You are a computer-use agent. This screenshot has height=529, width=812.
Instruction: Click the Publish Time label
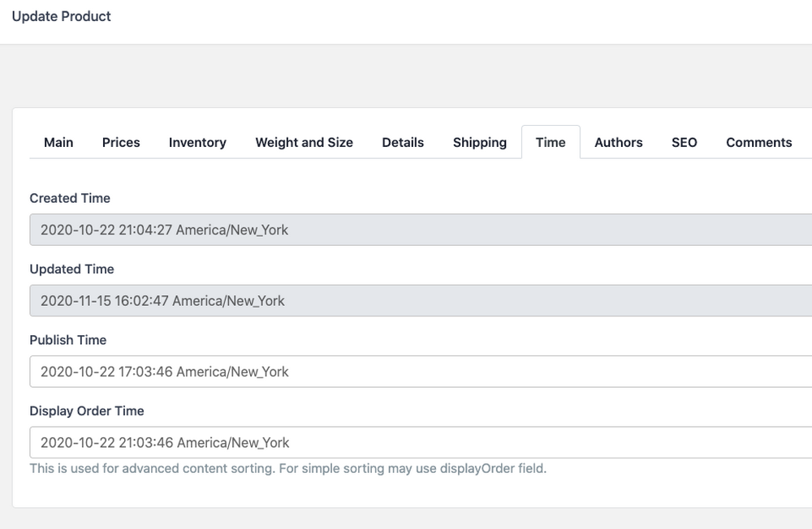click(68, 340)
